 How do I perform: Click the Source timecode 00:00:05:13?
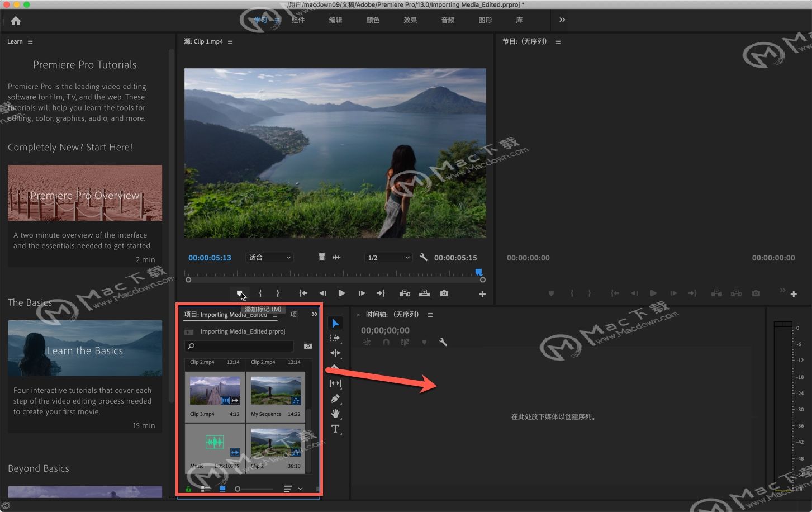(210, 258)
